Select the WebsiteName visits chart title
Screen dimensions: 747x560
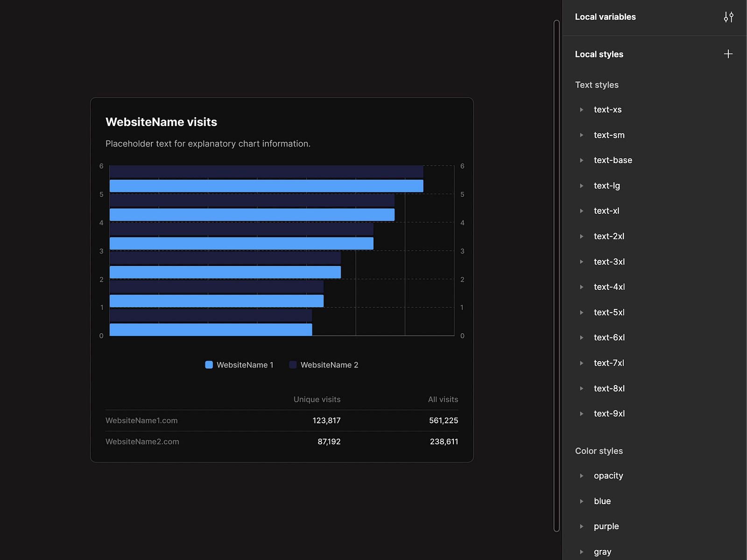click(x=161, y=122)
